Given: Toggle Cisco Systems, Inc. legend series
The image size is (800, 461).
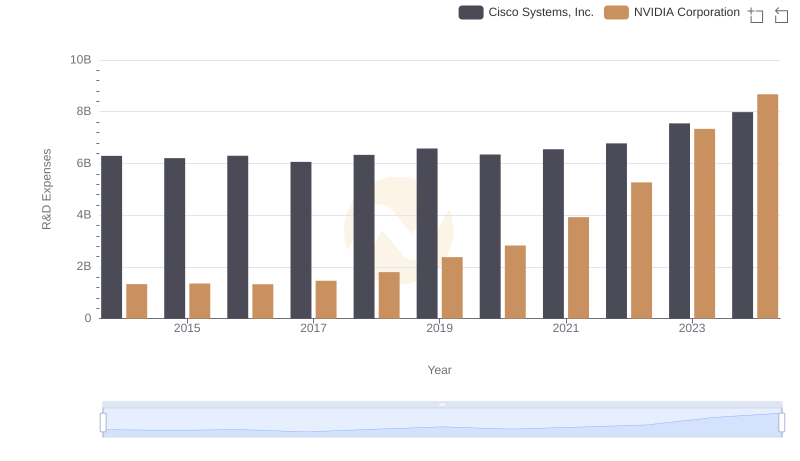Looking at the screenshot, I should click(x=526, y=12).
